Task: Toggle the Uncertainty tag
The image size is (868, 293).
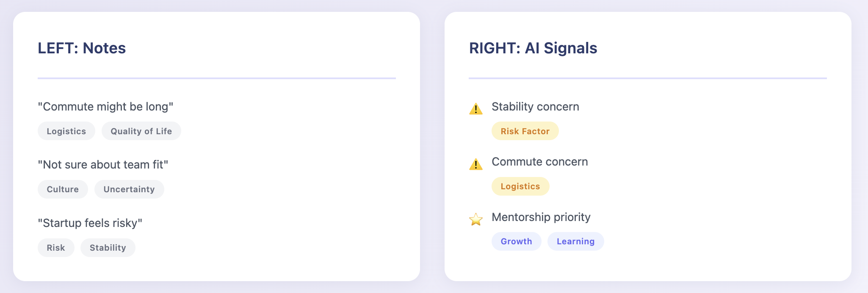Action: click(129, 189)
